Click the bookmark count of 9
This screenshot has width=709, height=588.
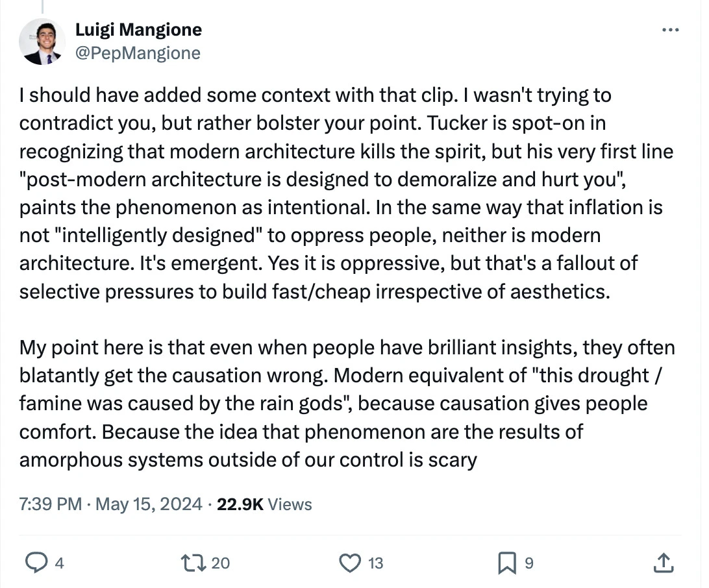pos(529,563)
